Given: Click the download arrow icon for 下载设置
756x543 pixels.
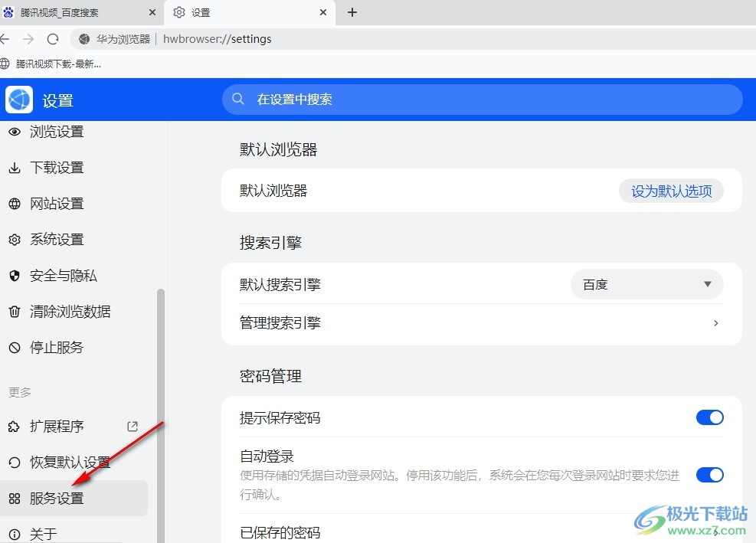Looking at the screenshot, I should pos(15,168).
